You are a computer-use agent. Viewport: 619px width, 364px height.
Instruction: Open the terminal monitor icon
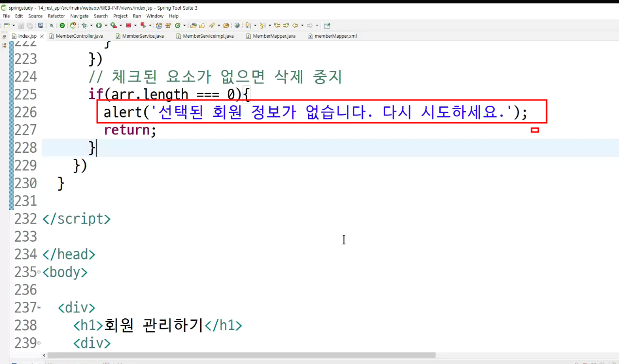click(41, 25)
